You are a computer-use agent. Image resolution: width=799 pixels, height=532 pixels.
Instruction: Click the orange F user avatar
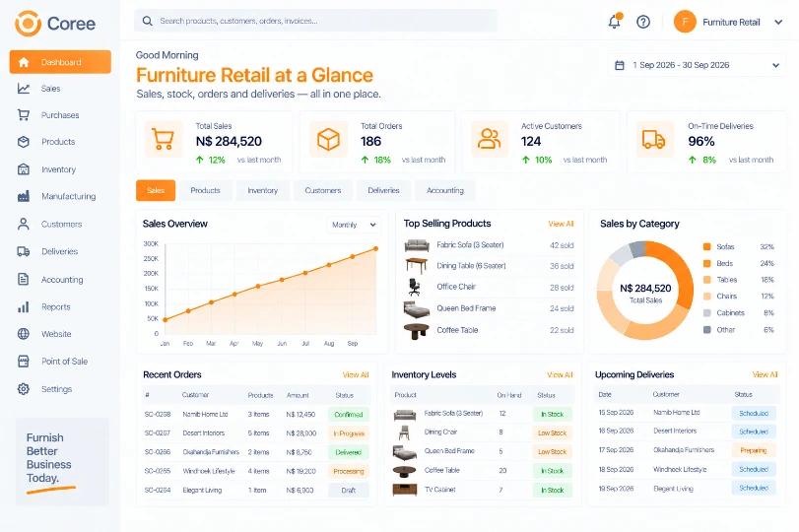[685, 22]
